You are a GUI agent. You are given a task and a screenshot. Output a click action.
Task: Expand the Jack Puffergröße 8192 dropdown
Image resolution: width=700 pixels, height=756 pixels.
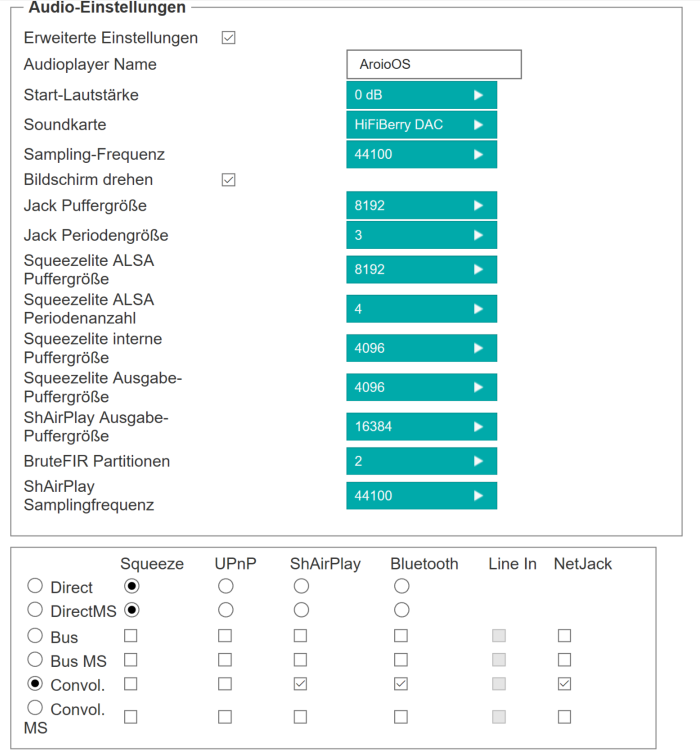[x=421, y=205]
